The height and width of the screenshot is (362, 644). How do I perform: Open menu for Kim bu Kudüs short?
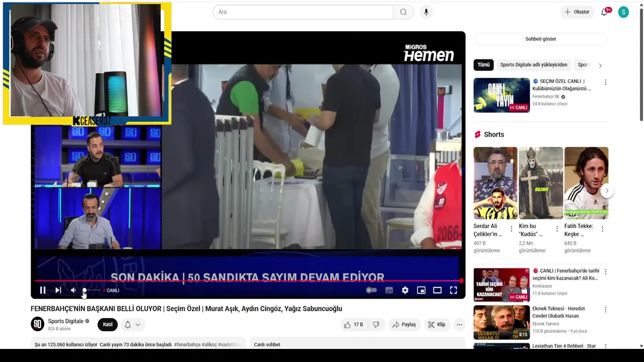point(557,229)
